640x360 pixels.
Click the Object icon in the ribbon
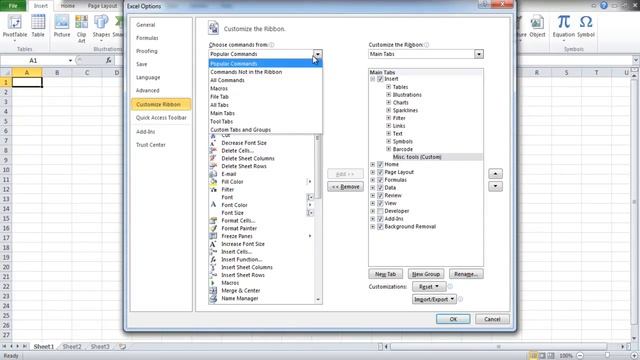537,22
